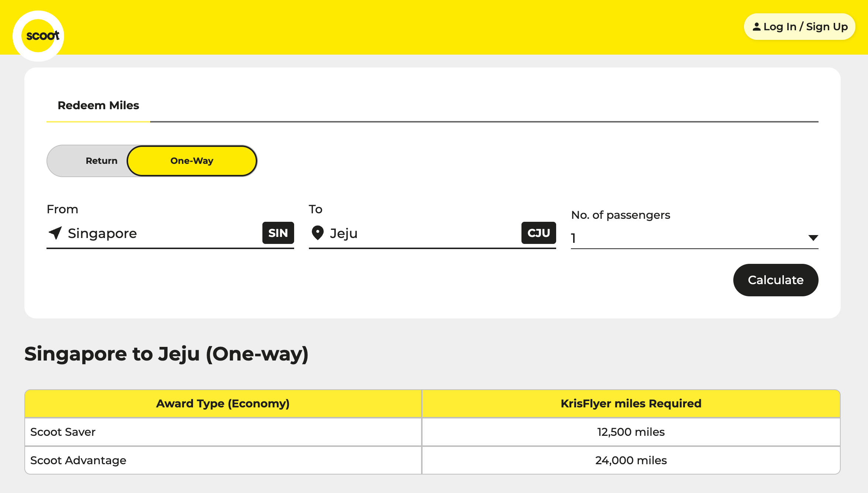Click the SIN airport code badge
868x493 pixels.
pyautogui.click(x=278, y=233)
